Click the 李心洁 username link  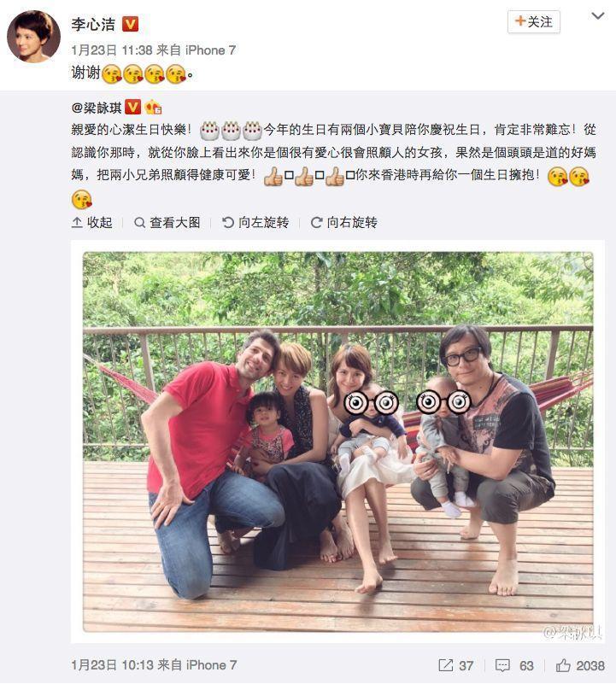tap(93, 24)
